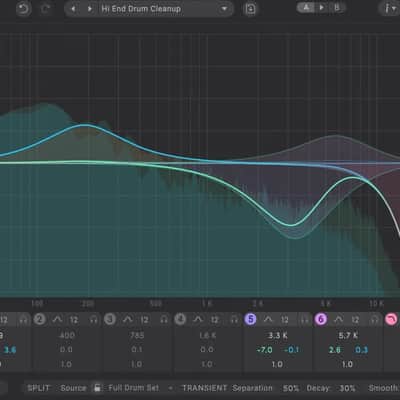Solo band 3 with headphones icon
Image resolution: width=400 pixels, height=400 pixels.
(164, 320)
